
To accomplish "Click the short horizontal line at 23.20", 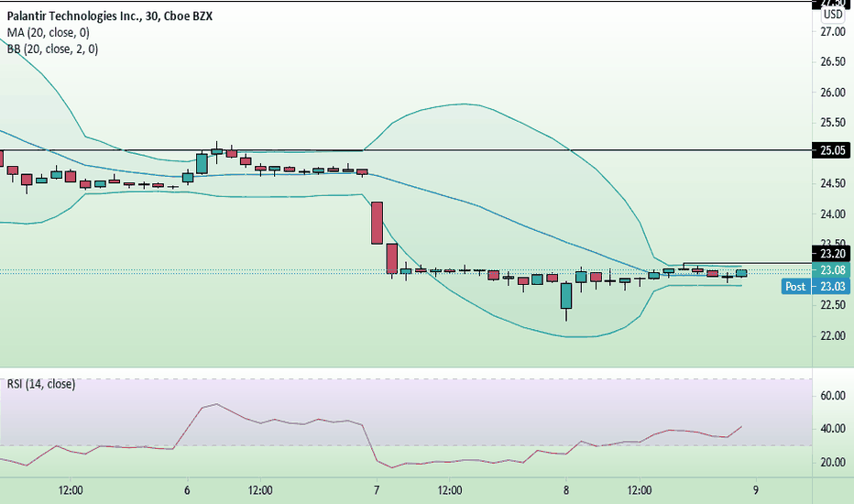I will pyautogui.click(x=748, y=263).
